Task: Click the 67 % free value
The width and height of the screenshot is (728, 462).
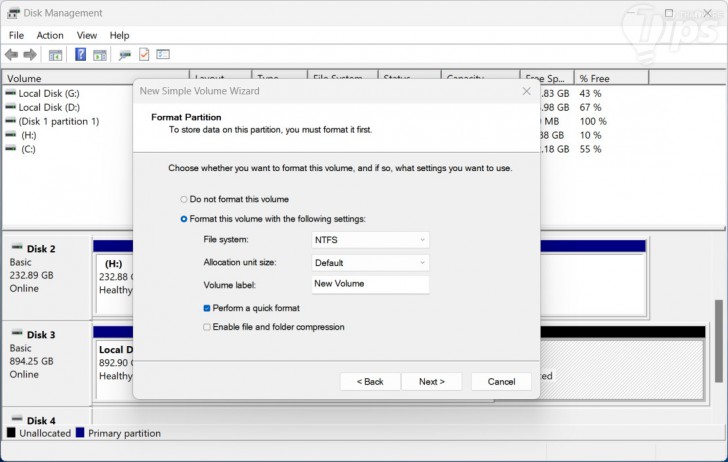Action: click(590, 107)
